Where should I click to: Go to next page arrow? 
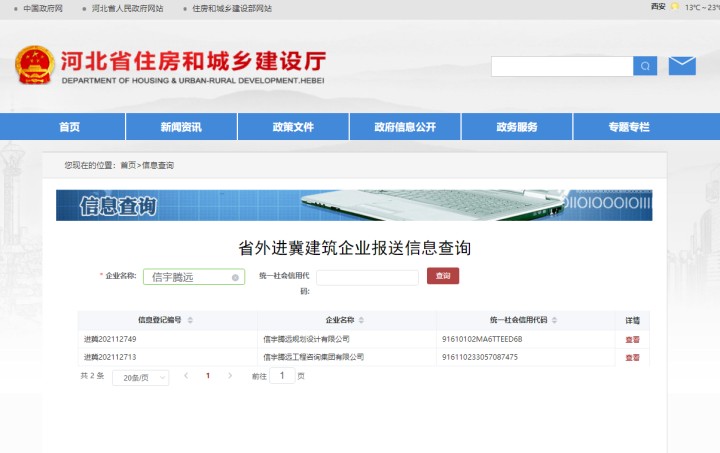(230, 375)
